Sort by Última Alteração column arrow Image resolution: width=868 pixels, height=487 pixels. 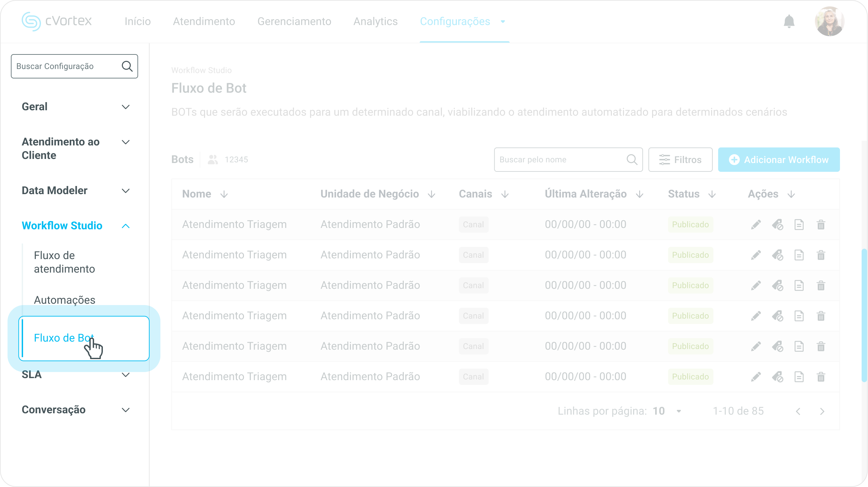click(x=640, y=194)
